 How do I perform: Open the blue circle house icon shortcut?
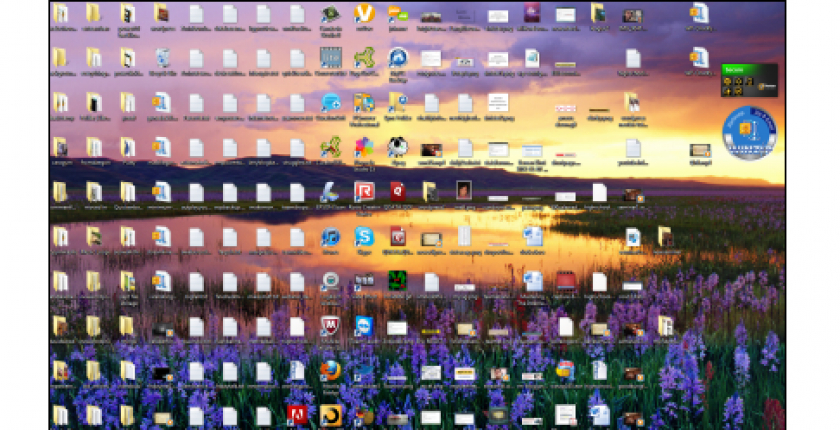pyautogui.click(x=398, y=57)
